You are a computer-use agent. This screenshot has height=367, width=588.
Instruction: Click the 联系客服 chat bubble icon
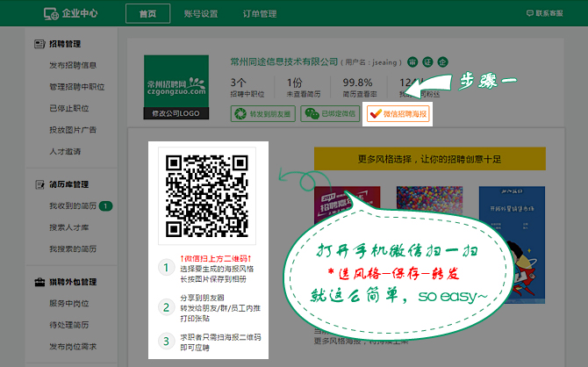point(530,13)
